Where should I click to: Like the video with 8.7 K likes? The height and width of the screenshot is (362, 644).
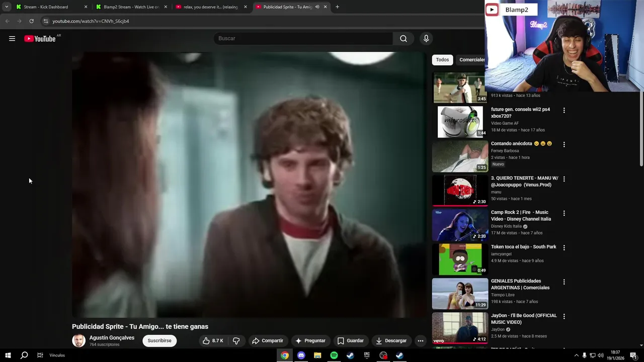click(213, 340)
